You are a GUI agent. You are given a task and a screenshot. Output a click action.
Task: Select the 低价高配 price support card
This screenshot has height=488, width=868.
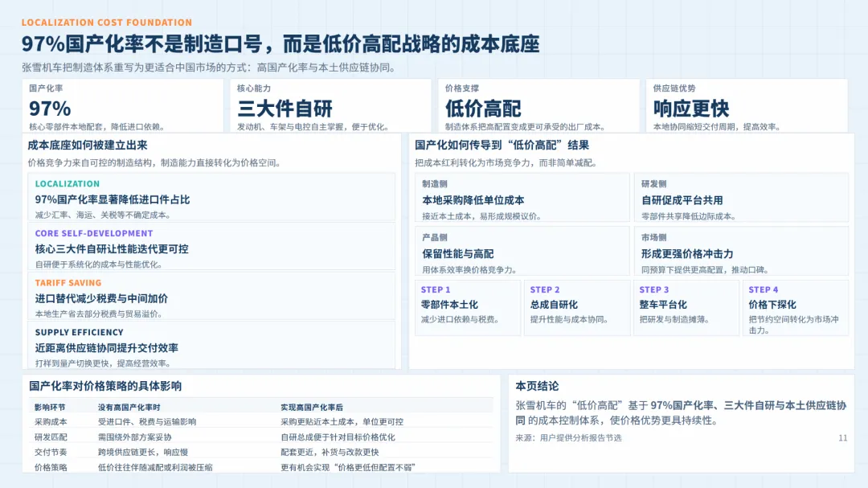point(538,106)
